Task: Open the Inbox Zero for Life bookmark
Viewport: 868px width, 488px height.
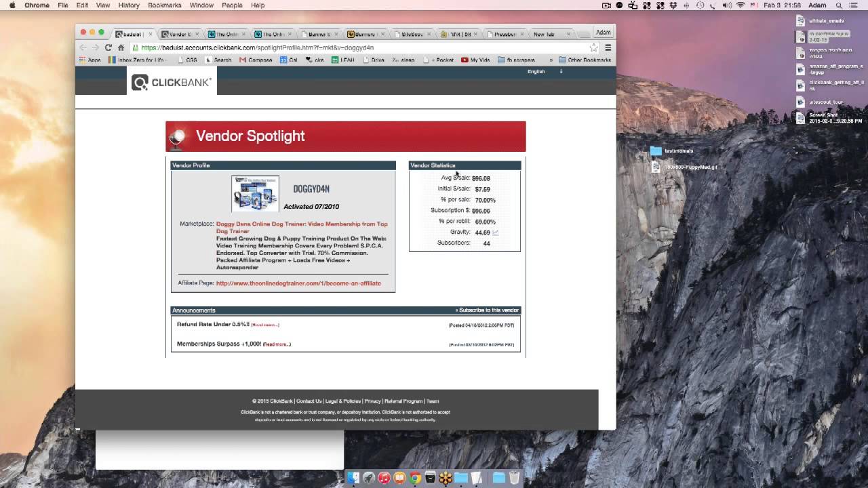Action: 138,60
